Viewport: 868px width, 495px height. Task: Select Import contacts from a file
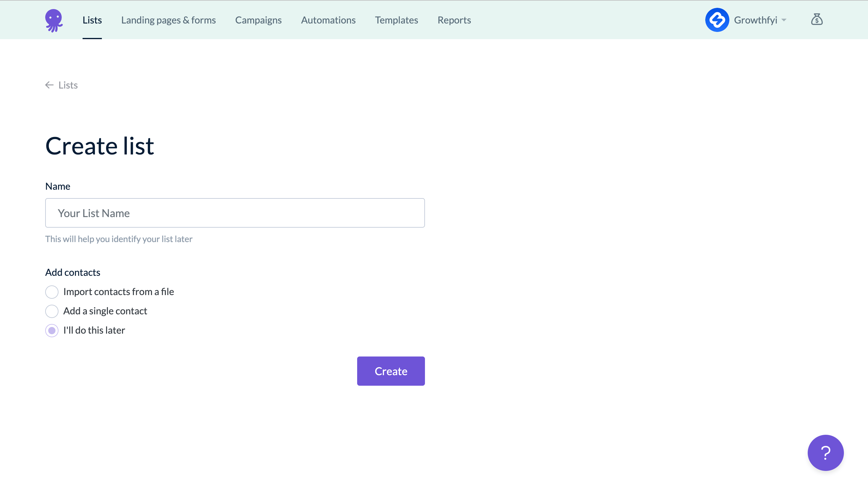click(52, 292)
